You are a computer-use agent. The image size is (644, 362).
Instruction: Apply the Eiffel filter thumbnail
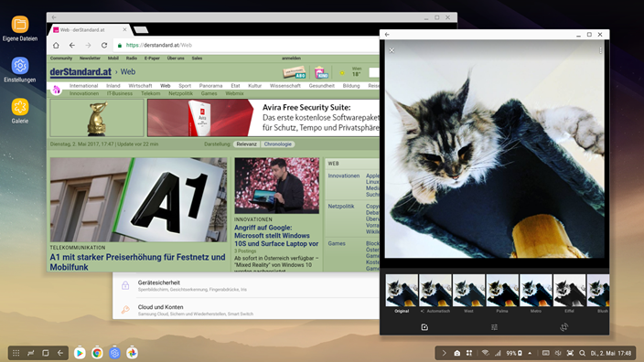point(569,291)
